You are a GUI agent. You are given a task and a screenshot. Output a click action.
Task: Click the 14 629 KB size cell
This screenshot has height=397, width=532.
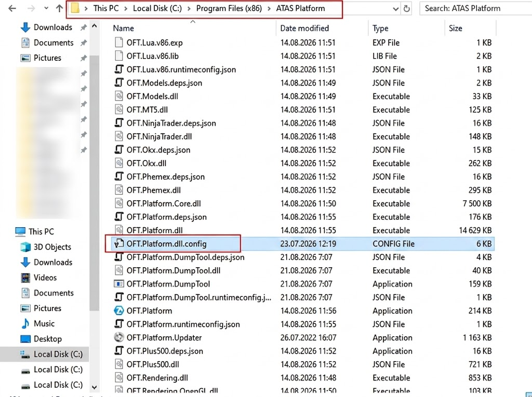coord(475,230)
